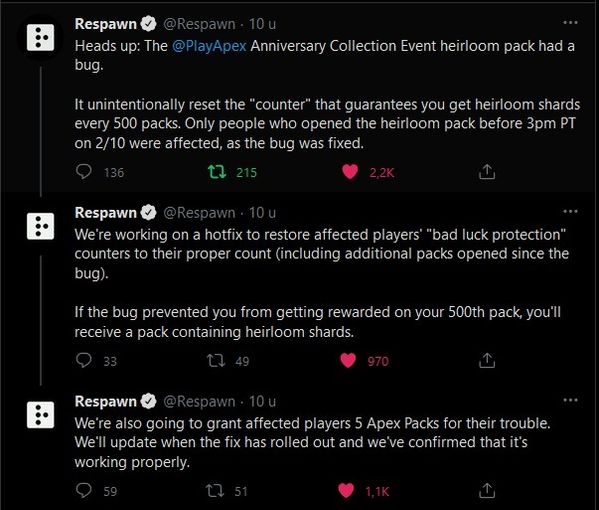Open Respawn profile from first tweet's avatar
This screenshot has width=599, height=510.
(x=40, y=38)
